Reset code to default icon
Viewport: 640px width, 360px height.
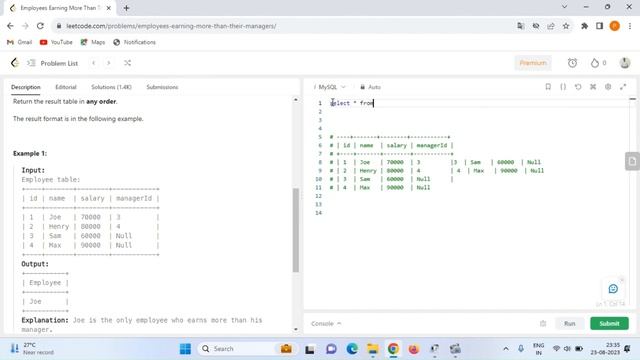[x=578, y=87]
